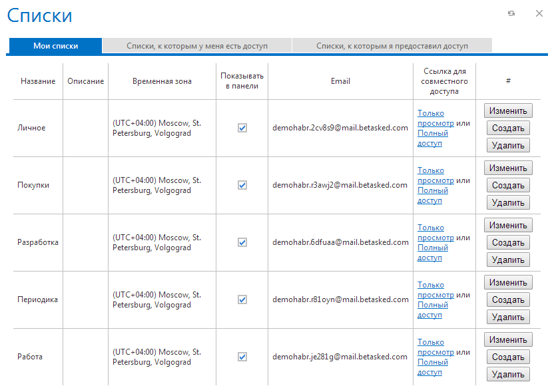Open Списки, к которым у меня есть доступ tab
The image size is (554, 392).
[197, 46]
